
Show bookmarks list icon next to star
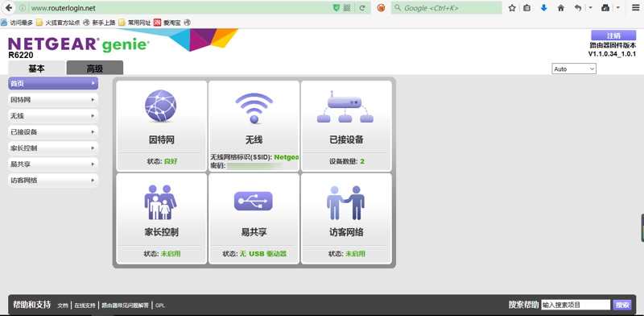pyautogui.click(x=527, y=8)
